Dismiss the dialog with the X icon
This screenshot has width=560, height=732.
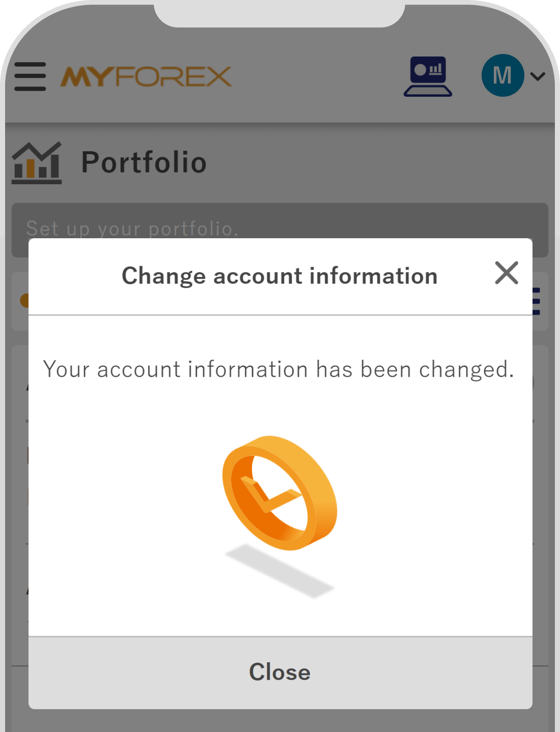click(x=507, y=273)
